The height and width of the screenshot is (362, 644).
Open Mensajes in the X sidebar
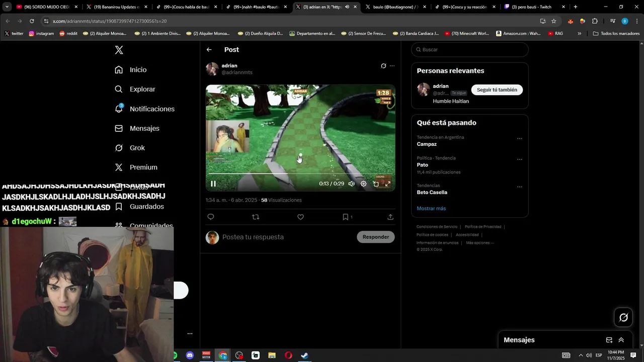click(x=137, y=128)
